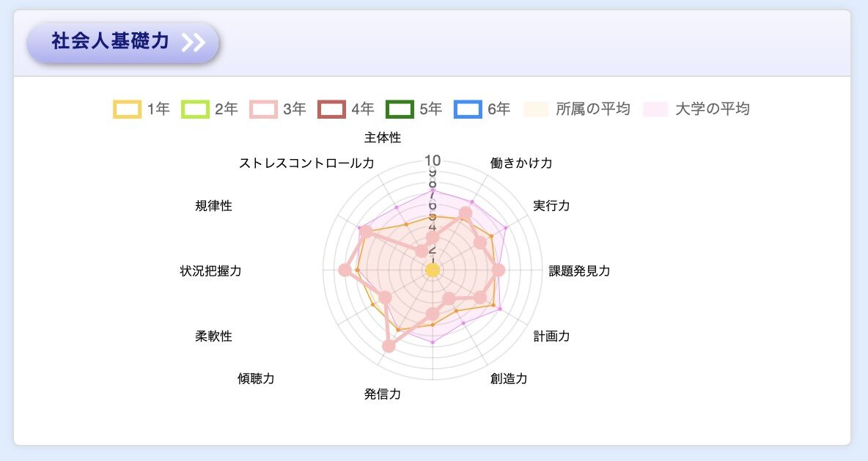Toggle the 2年 legend color box
Screen dimensions: 868x461
coord(195,109)
